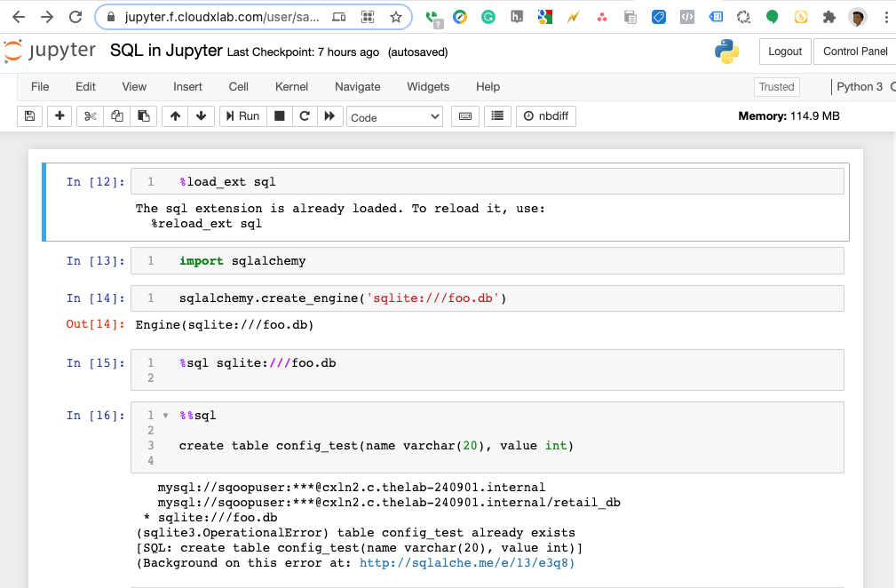896x588 pixels.
Task: Open the File menu
Action: [x=40, y=87]
